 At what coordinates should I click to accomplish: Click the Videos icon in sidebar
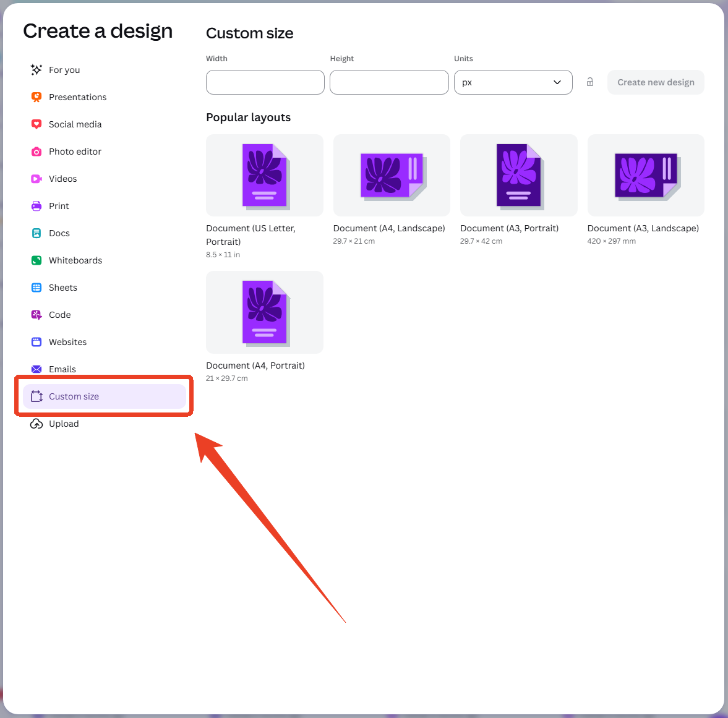pos(36,179)
